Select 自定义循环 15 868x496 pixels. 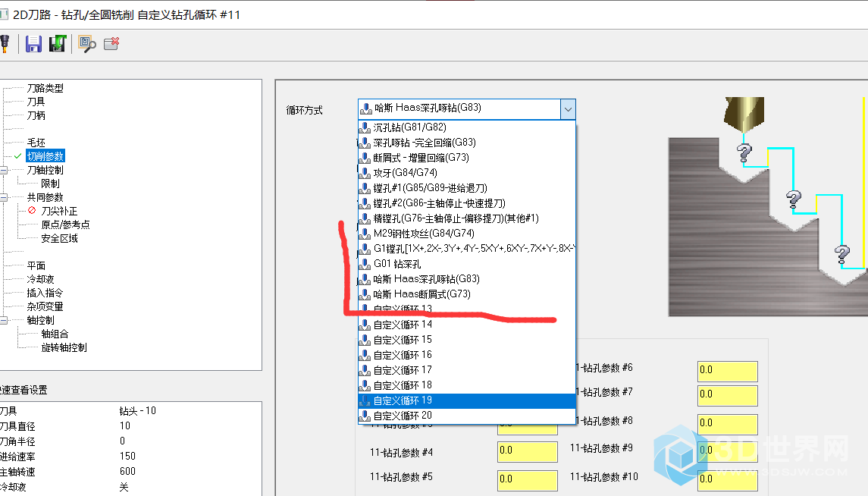[x=467, y=340]
